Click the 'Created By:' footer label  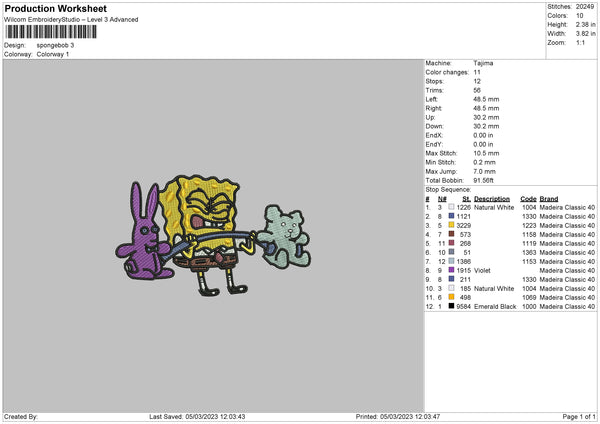(21, 417)
